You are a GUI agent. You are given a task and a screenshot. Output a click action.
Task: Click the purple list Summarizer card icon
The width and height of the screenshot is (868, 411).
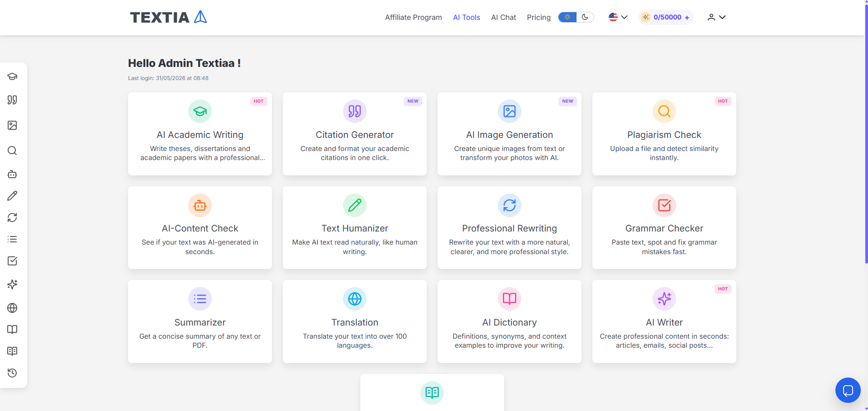tap(200, 299)
